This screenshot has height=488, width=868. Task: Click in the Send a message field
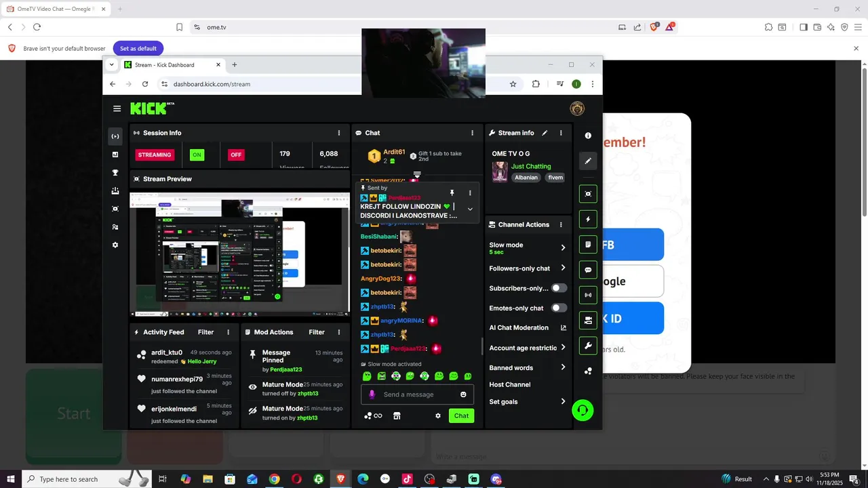417,394
